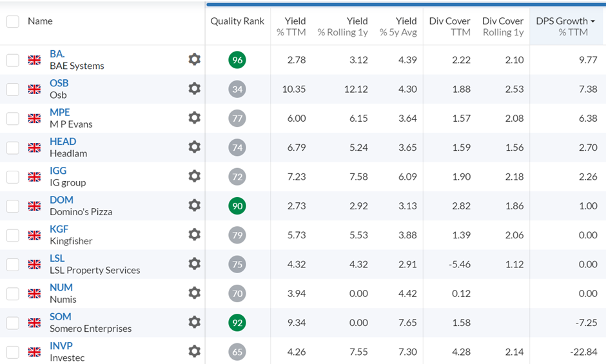Open the LSL ticker link
The height and width of the screenshot is (364, 606).
pos(57,258)
